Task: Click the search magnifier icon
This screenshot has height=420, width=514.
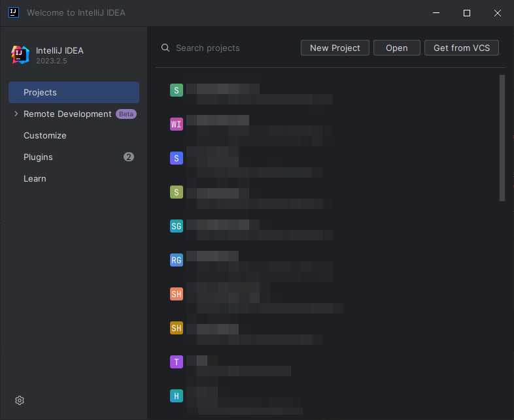Action: pyautogui.click(x=165, y=48)
